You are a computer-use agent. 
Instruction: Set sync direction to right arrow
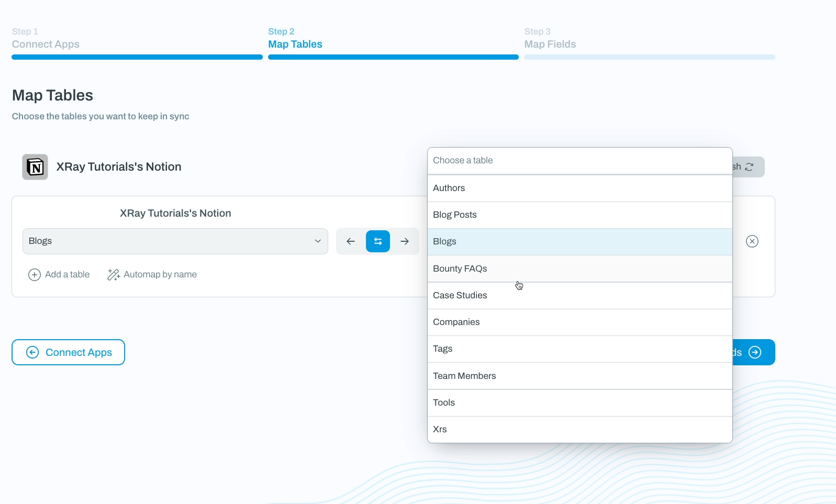[x=405, y=241]
